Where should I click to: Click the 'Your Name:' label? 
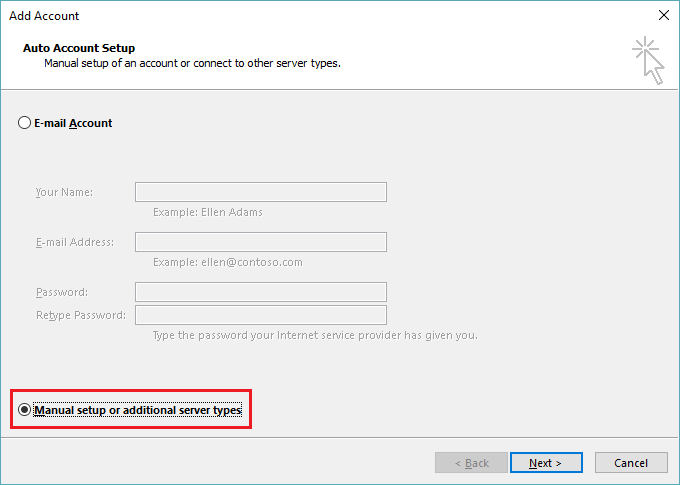click(64, 192)
